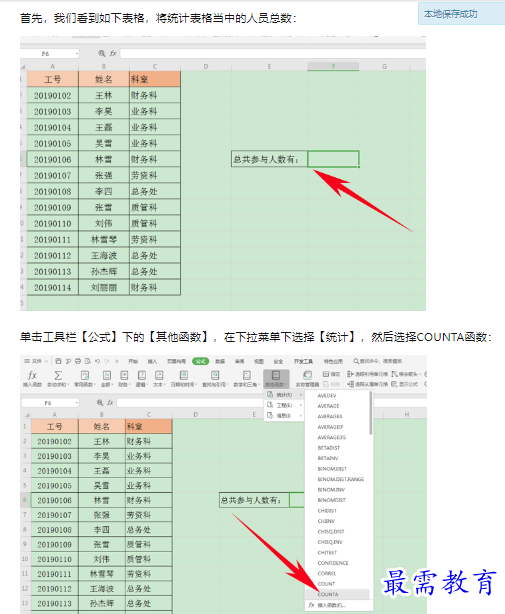The height and width of the screenshot is (614, 505).
Task: Choose AVERAGEIFS from the function list
Action: tap(332, 437)
